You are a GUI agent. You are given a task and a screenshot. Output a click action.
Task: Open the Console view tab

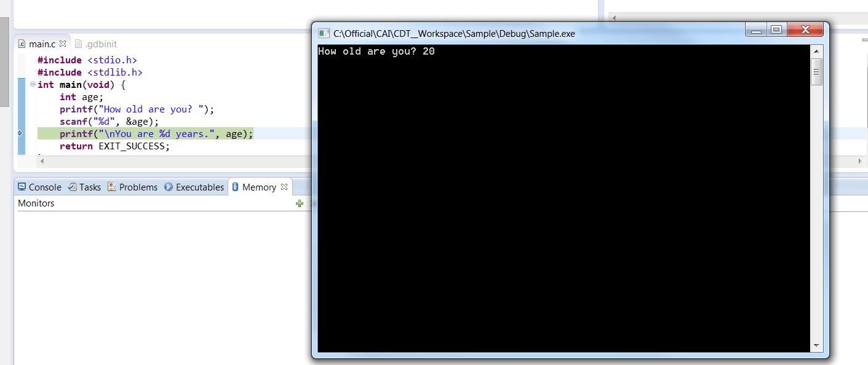(x=39, y=187)
